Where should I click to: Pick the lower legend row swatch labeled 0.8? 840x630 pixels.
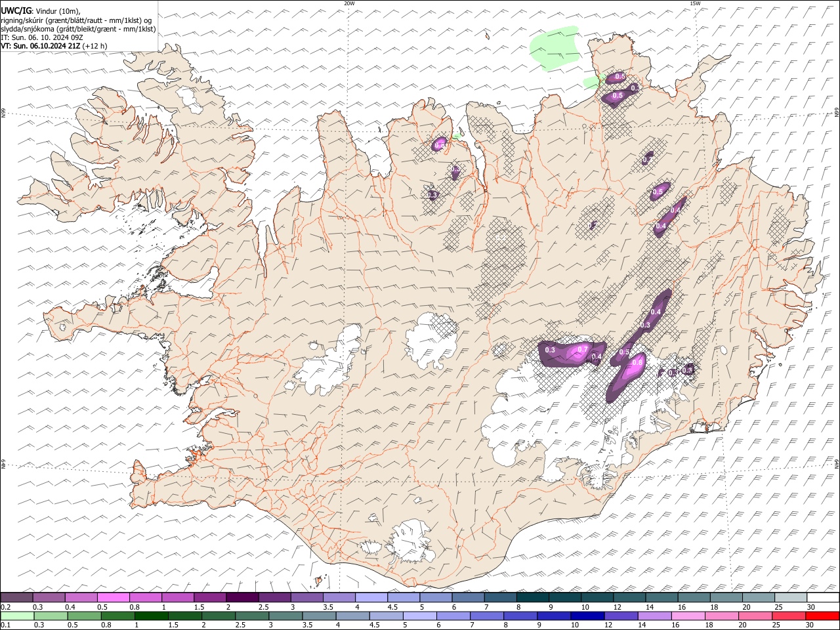(118, 616)
